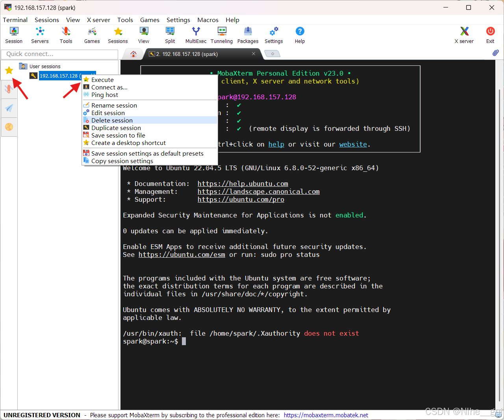Screen dimensions: 504x420
Task: Choose Copy session settings
Action: click(150, 161)
